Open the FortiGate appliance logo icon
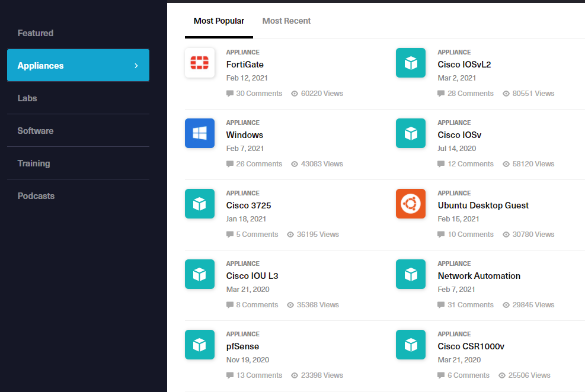Viewport: 585px width, 392px height. coord(200,63)
